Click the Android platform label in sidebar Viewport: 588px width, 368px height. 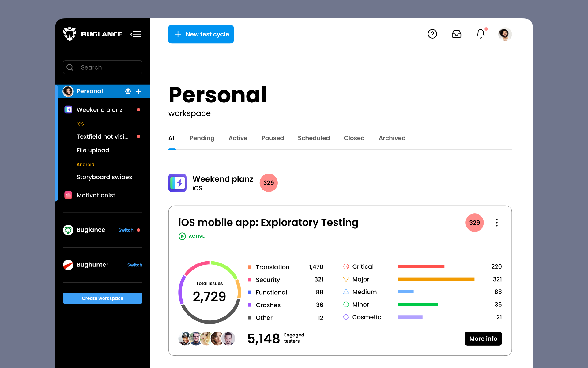(x=85, y=164)
